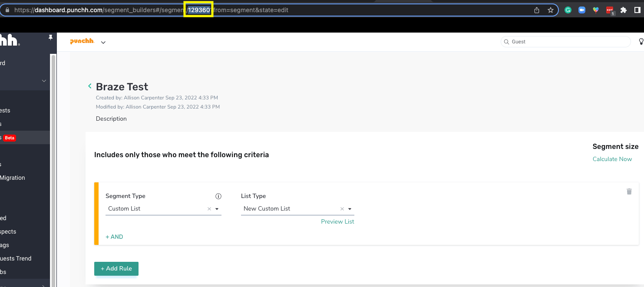
Task: Click the lightbulb icon in header
Action: tap(641, 42)
